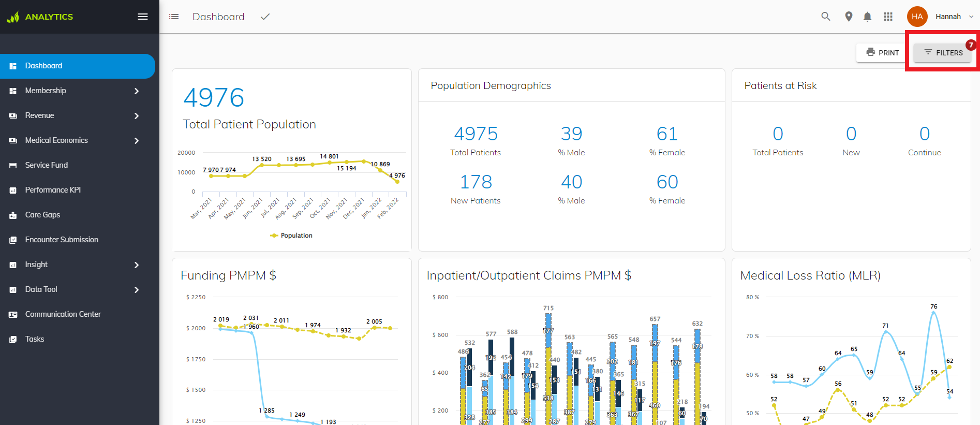Select Dashboard in the sidebar
Screen dimensions: 980x425
point(78,66)
